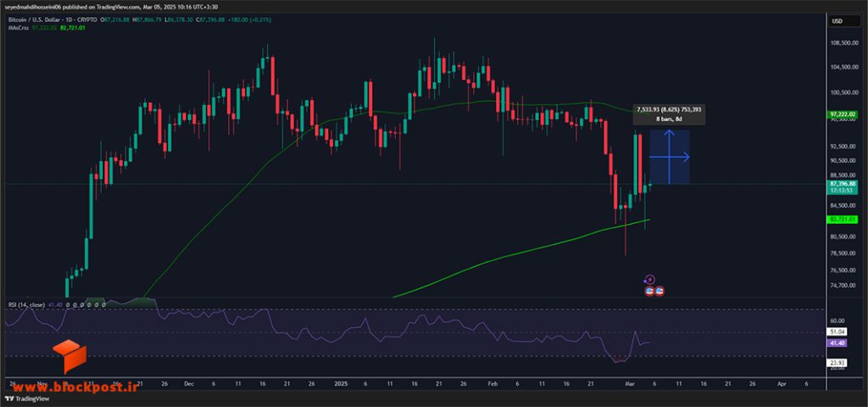Image resolution: width=868 pixels, height=407 pixels.
Task: Click the 104,500.00 price axis label
Action: pyautogui.click(x=843, y=67)
